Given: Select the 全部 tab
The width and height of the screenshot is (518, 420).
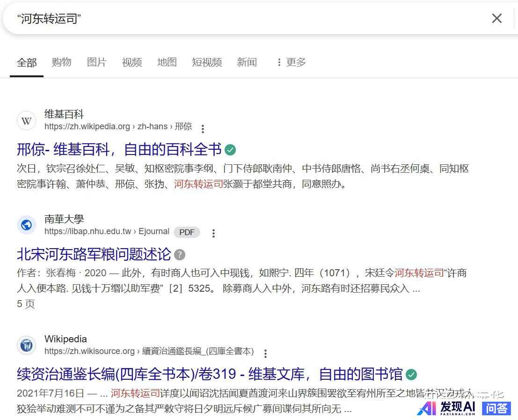Looking at the screenshot, I should coord(27,62).
